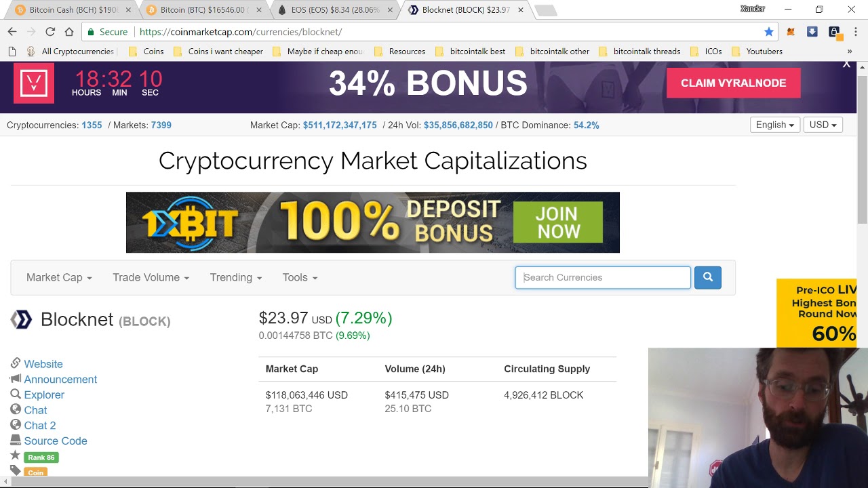This screenshot has width=868, height=488.
Task: Close the Vyralnode banner ad
Action: [846, 64]
